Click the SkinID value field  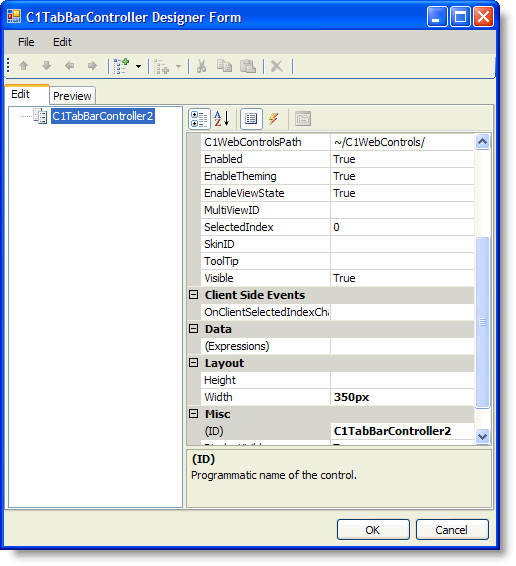402,244
